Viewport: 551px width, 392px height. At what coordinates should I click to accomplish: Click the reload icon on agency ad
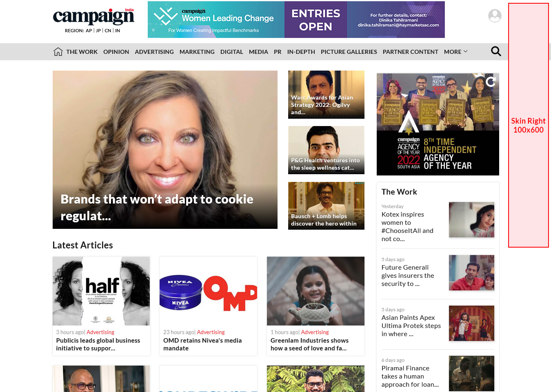point(491,82)
